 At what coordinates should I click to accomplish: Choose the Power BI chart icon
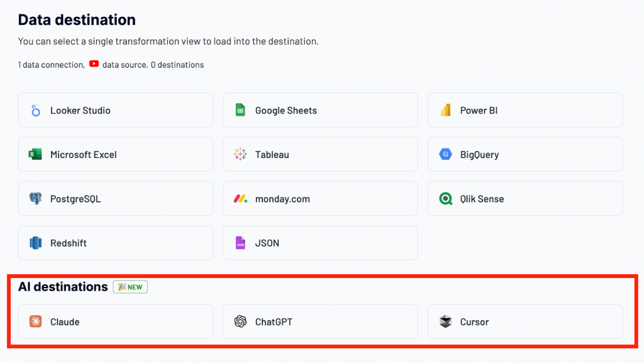(445, 111)
